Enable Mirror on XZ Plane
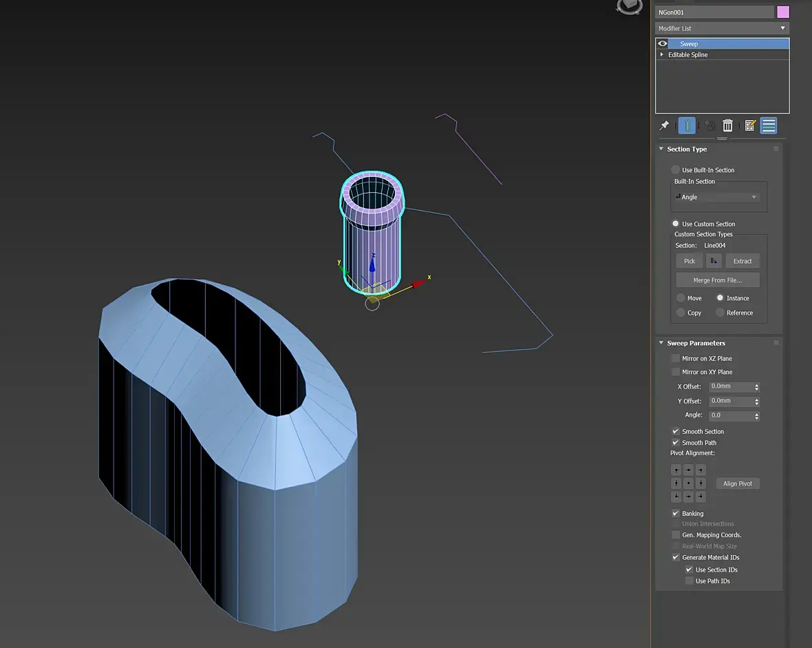The height and width of the screenshot is (648, 812). pyautogui.click(x=676, y=358)
